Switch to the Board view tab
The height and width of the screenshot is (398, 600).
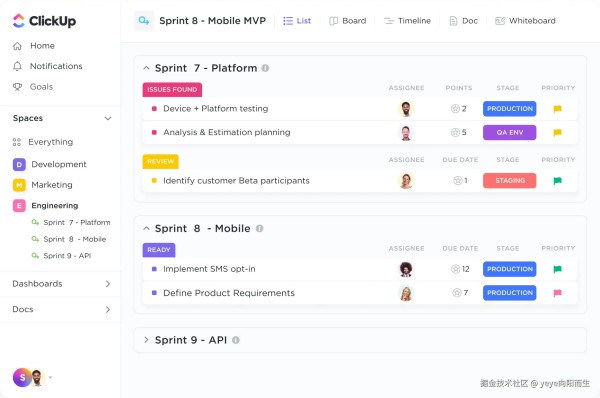pos(348,21)
